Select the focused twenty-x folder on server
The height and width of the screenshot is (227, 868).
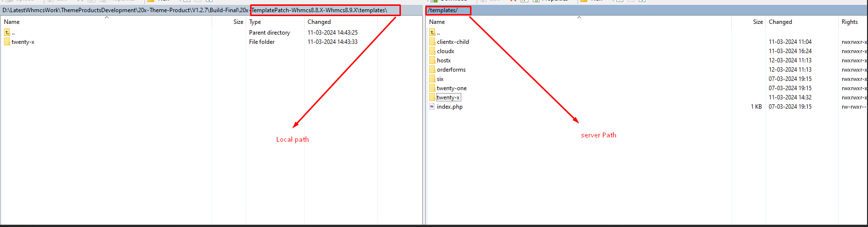pyautogui.click(x=448, y=97)
